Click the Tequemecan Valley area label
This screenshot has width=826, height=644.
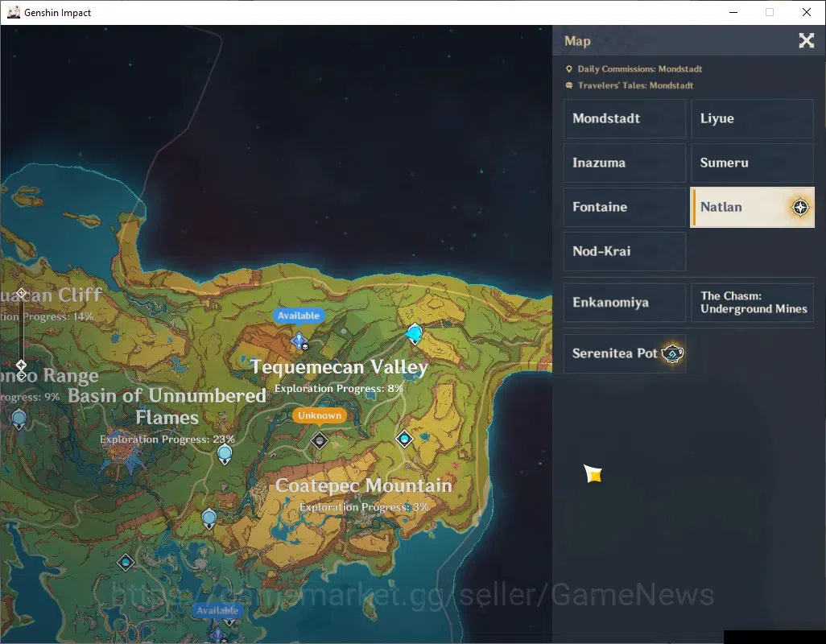(x=339, y=367)
